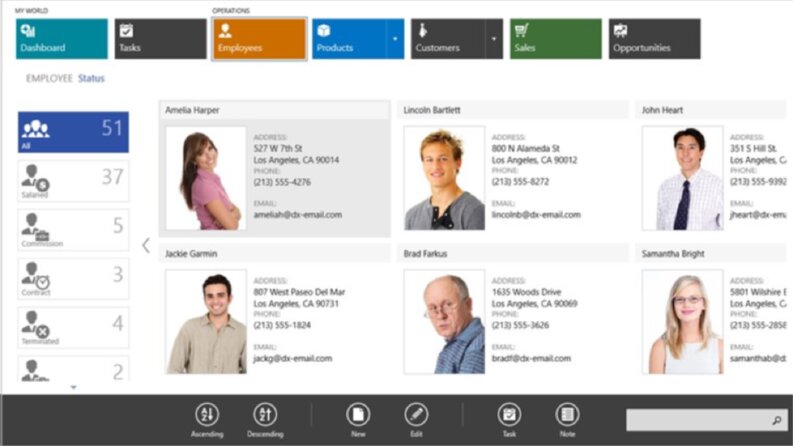Select John Heart's photo
The image size is (793, 446).
pos(683,178)
